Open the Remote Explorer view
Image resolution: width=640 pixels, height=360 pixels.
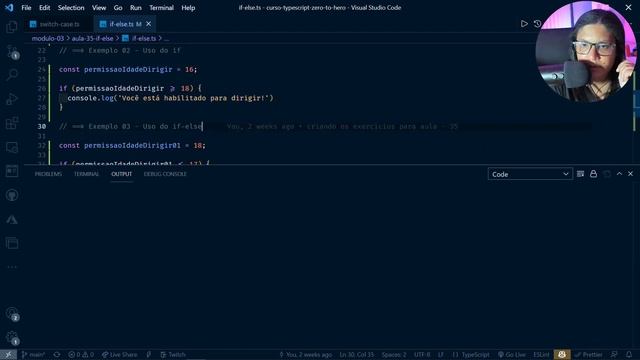12,147
